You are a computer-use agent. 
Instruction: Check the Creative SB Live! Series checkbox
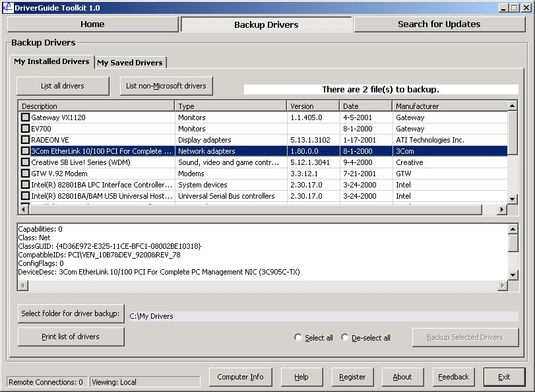pyautogui.click(x=25, y=162)
